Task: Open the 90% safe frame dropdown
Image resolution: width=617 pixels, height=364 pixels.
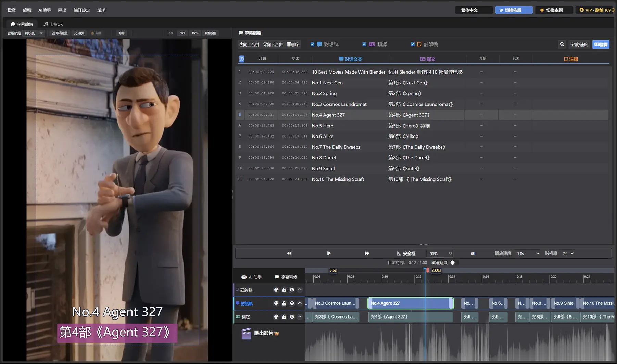Action: (440, 253)
